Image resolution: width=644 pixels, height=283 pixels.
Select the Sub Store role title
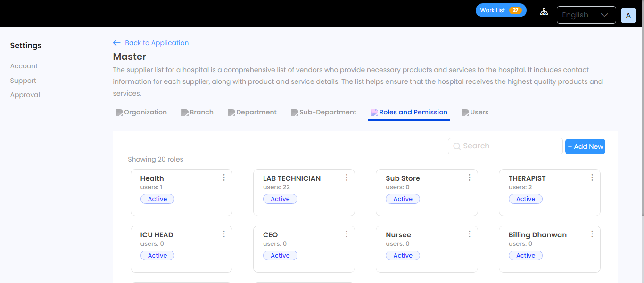pyautogui.click(x=403, y=178)
